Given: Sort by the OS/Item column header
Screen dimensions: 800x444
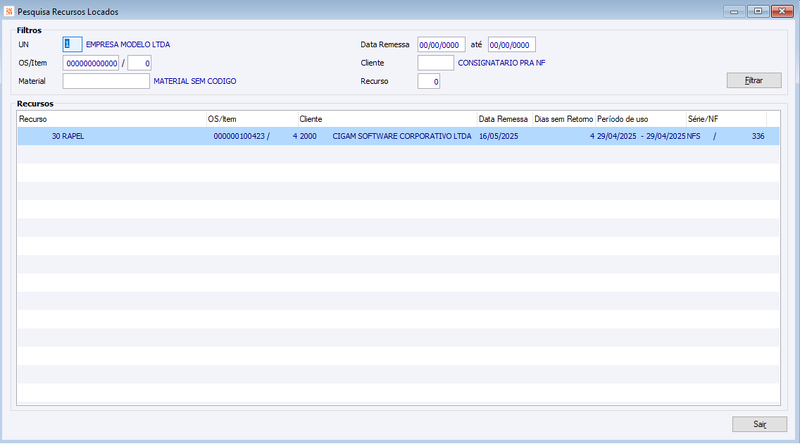Looking at the screenshot, I should 252,119.
